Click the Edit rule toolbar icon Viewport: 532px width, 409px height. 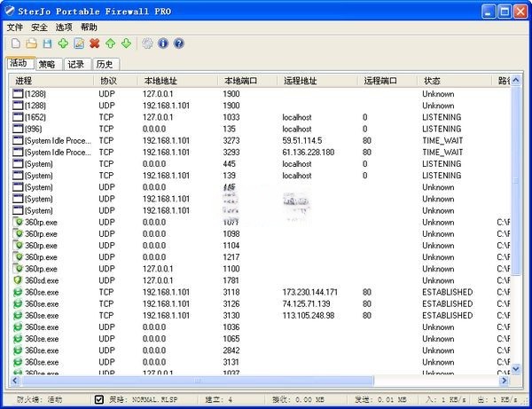click(79, 43)
